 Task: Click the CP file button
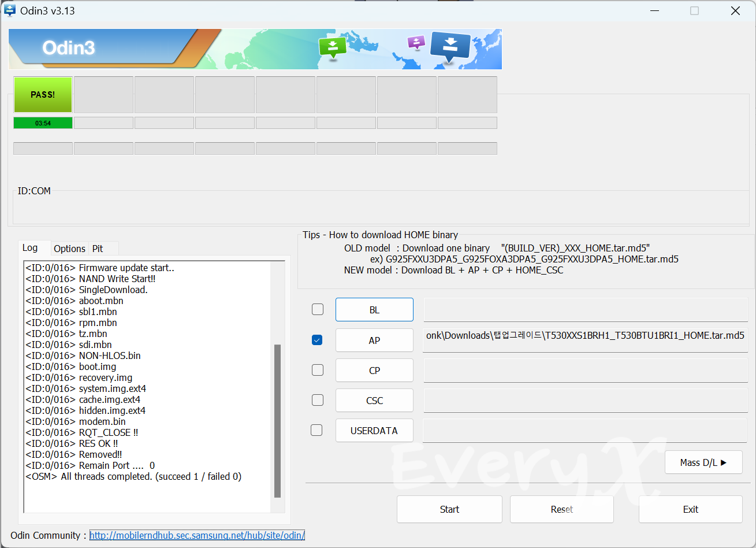374,371
